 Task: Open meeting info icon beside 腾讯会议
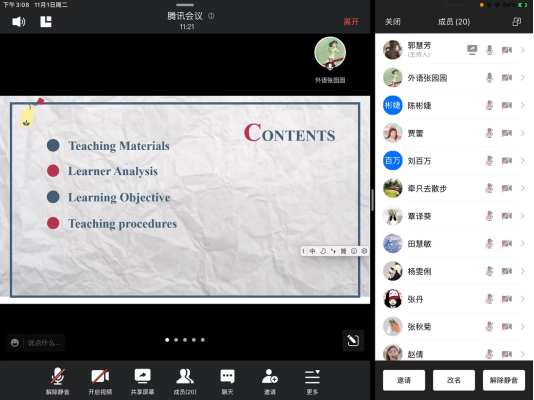pos(211,16)
